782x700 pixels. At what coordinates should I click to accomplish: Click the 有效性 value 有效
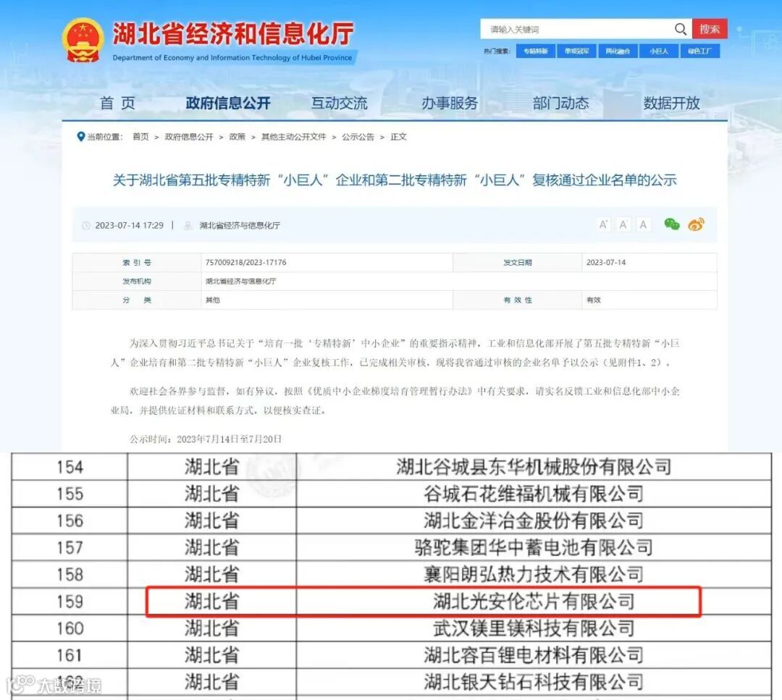(594, 300)
